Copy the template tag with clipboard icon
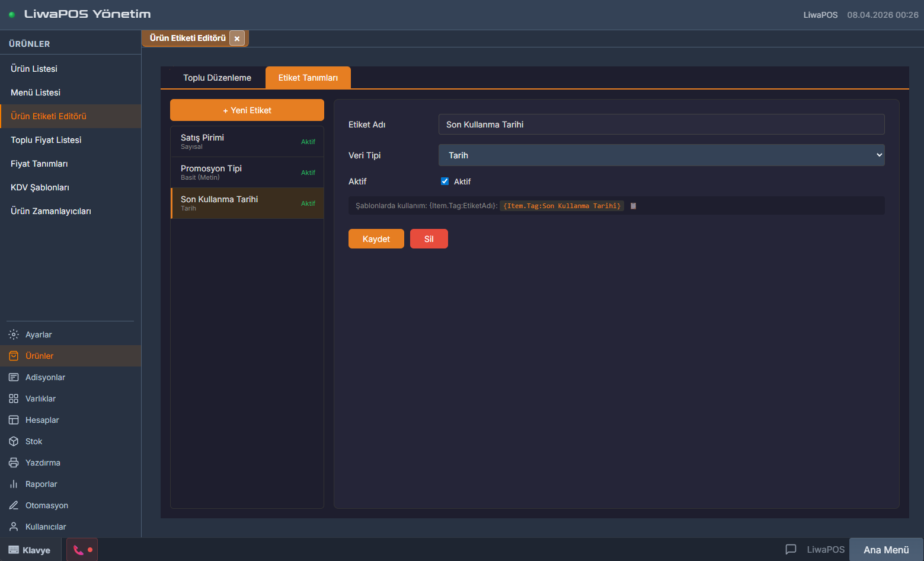The height and width of the screenshot is (561, 924). [633, 206]
